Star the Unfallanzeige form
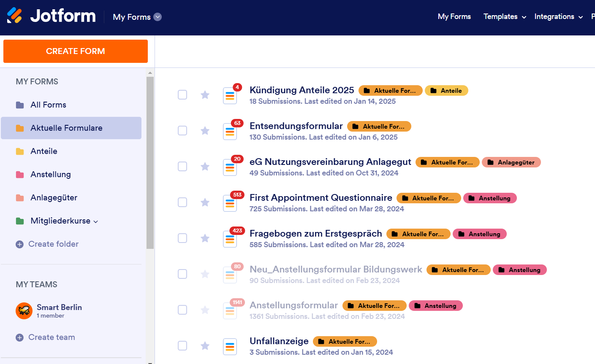 (205, 345)
